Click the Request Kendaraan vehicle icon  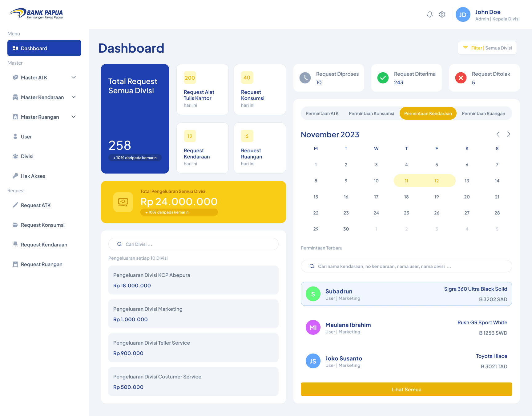[x=15, y=244]
